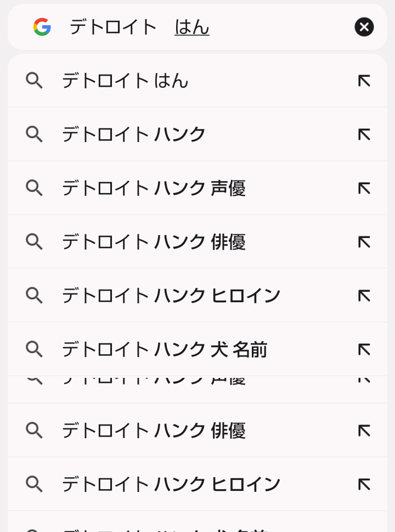Choose the デトロイト ハンク 声優 suggestion

154,188
